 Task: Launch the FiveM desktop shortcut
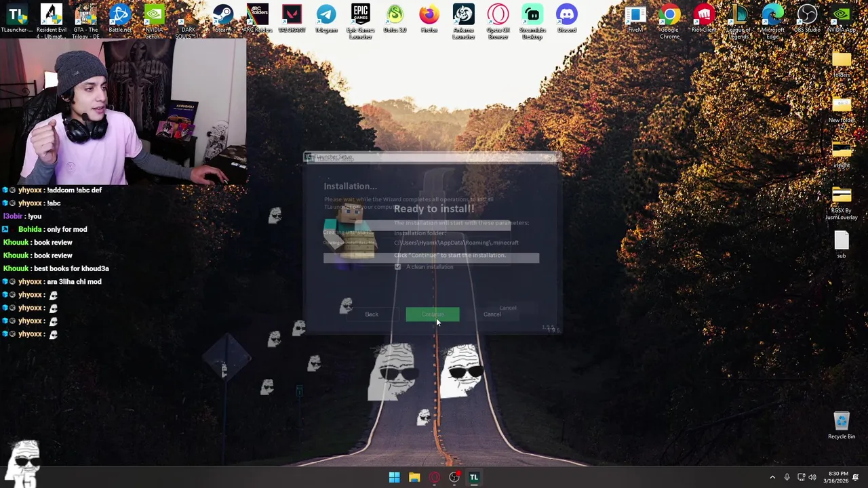[635, 18]
